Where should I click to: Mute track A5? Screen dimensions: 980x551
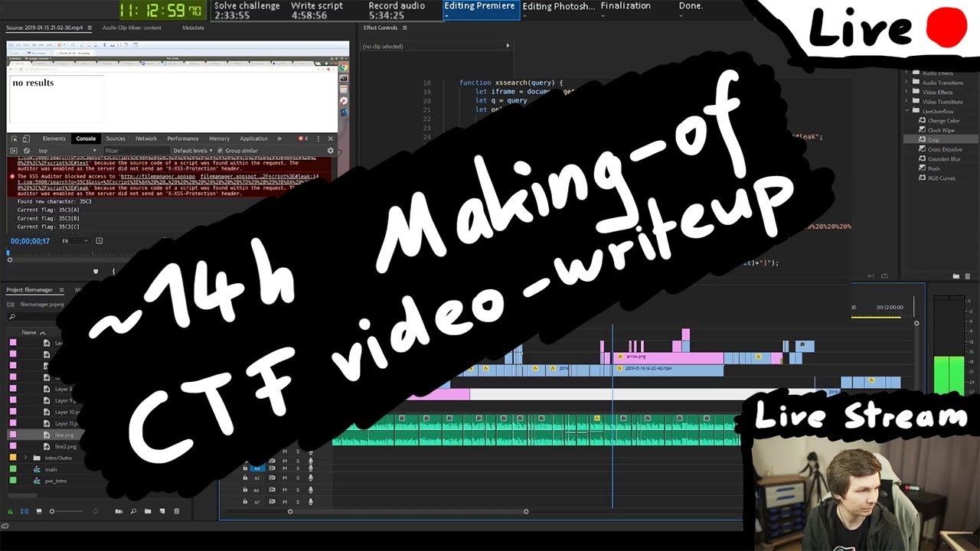tap(285, 478)
